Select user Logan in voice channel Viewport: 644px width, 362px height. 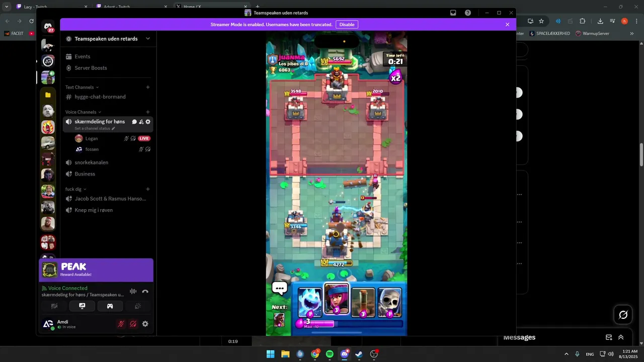[x=92, y=138]
